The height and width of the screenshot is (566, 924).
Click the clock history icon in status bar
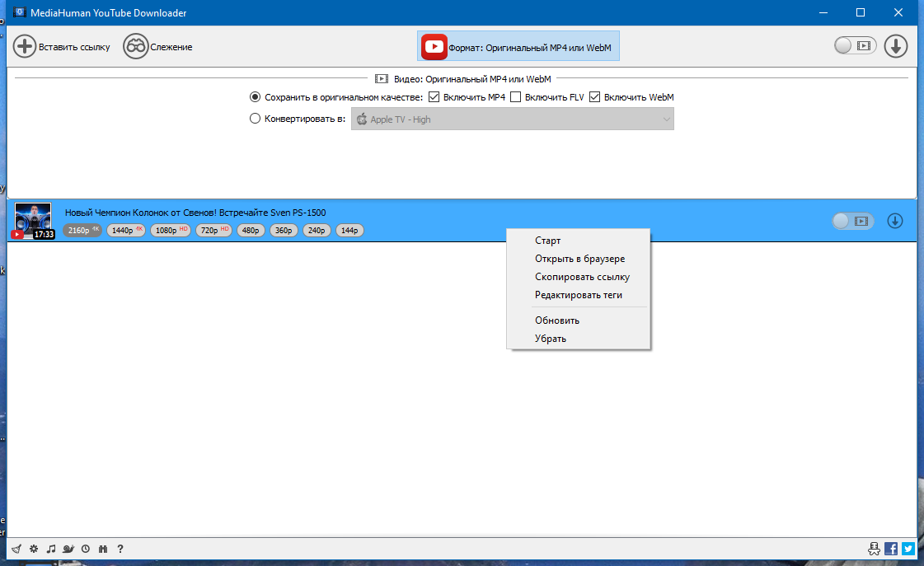(x=86, y=549)
